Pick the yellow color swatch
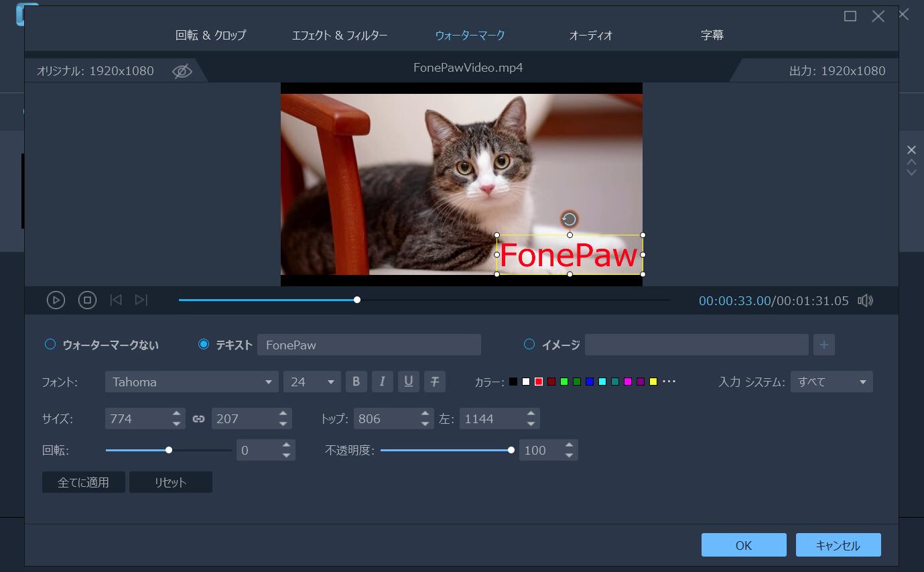The image size is (924, 572). click(653, 382)
